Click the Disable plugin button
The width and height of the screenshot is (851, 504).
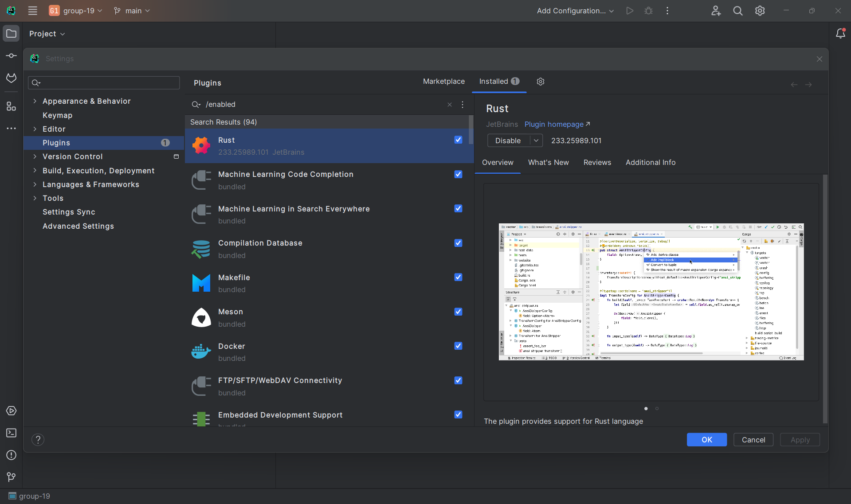(508, 141)
